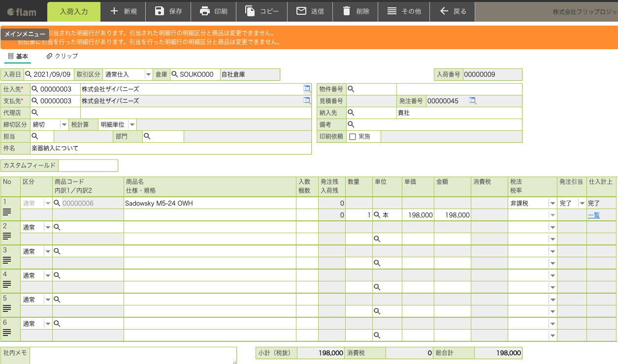Click the 総合計 total value field
Viewport: 618px width, 364px height.
tap(498, 353)
